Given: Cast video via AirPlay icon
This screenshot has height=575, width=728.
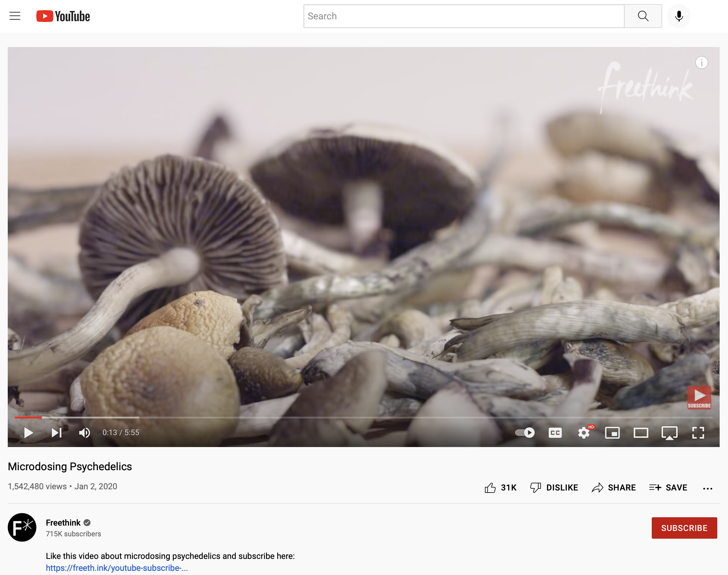Looking at the screenshot, I should (x=669, y=433).
